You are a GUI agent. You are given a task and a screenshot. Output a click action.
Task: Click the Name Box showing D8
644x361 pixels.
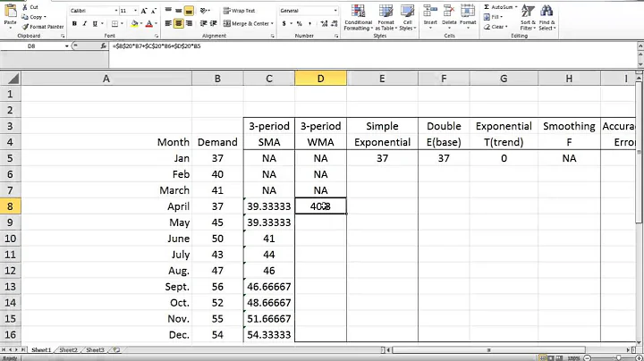click(x=32, y=46)
